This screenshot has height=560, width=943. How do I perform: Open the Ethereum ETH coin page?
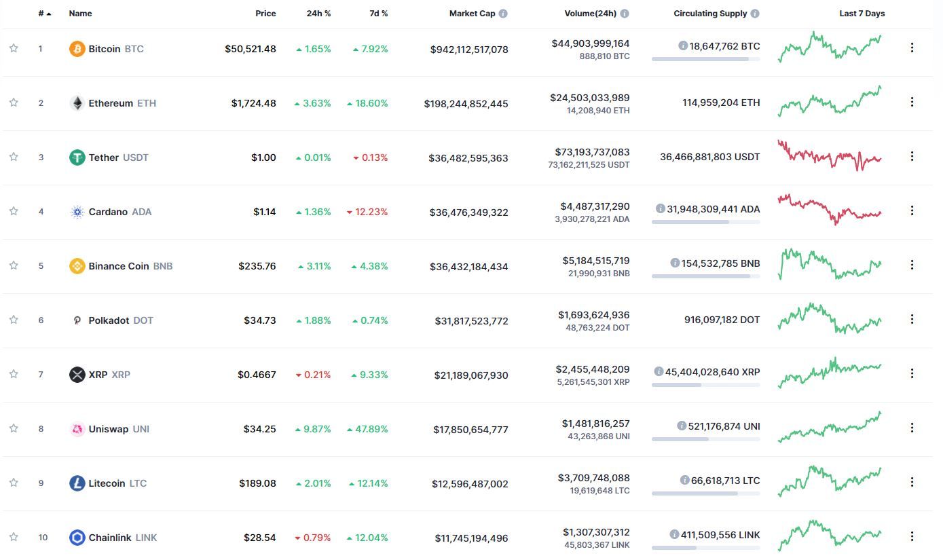point(122,103)
